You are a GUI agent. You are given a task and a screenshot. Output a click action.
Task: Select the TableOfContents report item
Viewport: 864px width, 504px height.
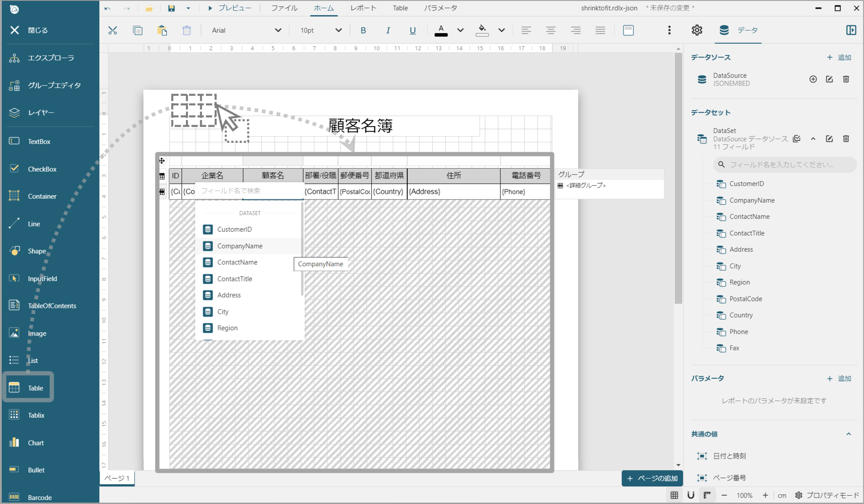(43, 306)
